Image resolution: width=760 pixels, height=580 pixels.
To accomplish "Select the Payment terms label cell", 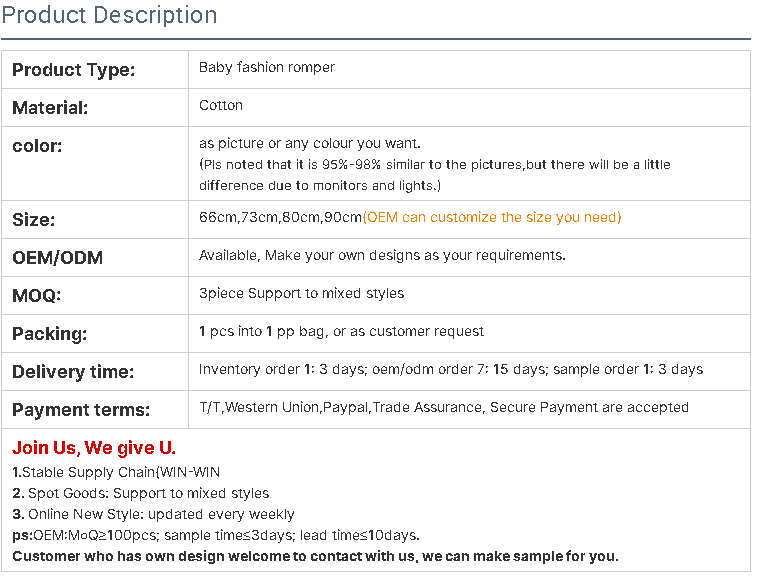I will click(95, 409).
